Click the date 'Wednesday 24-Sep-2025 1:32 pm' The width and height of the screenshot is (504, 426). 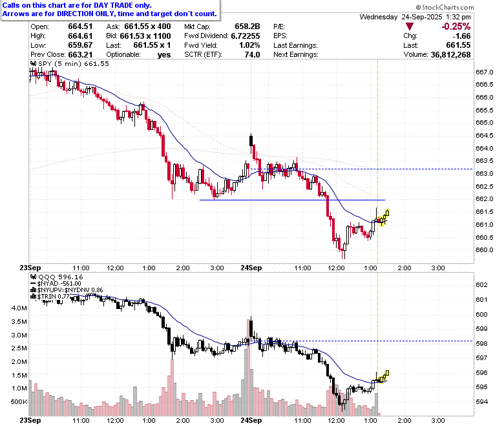pos(415,17)
